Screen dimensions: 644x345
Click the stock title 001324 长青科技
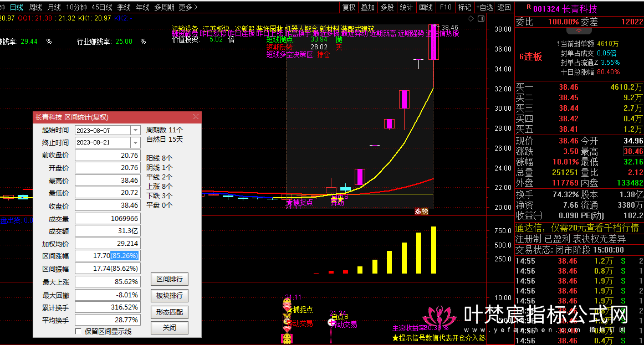pos(565,9)
